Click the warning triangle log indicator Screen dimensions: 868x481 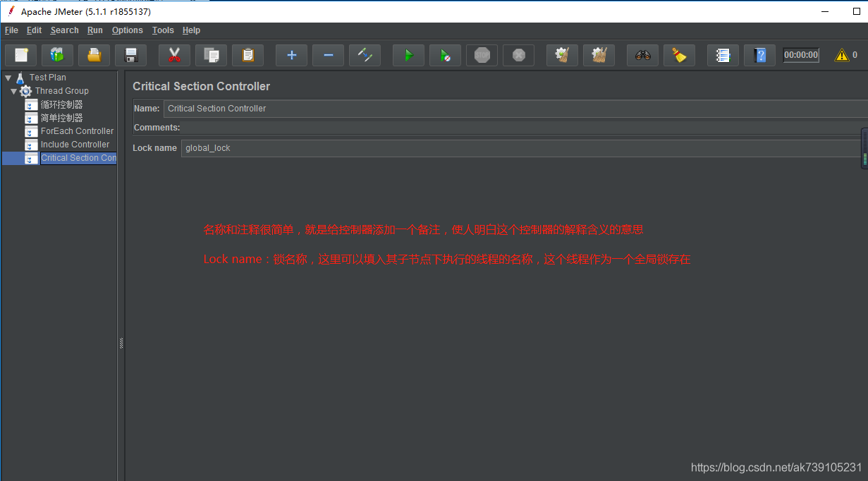pos(842,55)
